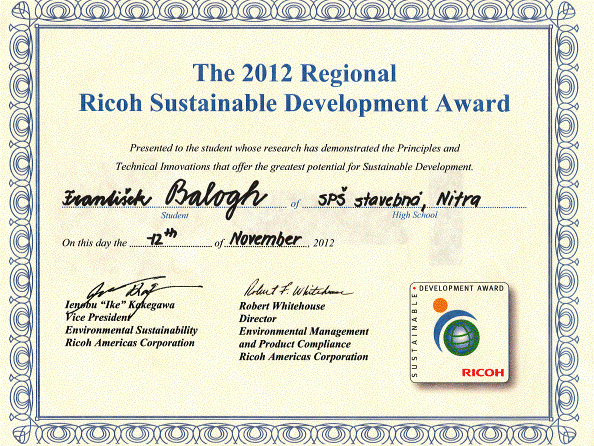Click the orange dot in the logo
This screenshot has width=594, height=446.
440,305
